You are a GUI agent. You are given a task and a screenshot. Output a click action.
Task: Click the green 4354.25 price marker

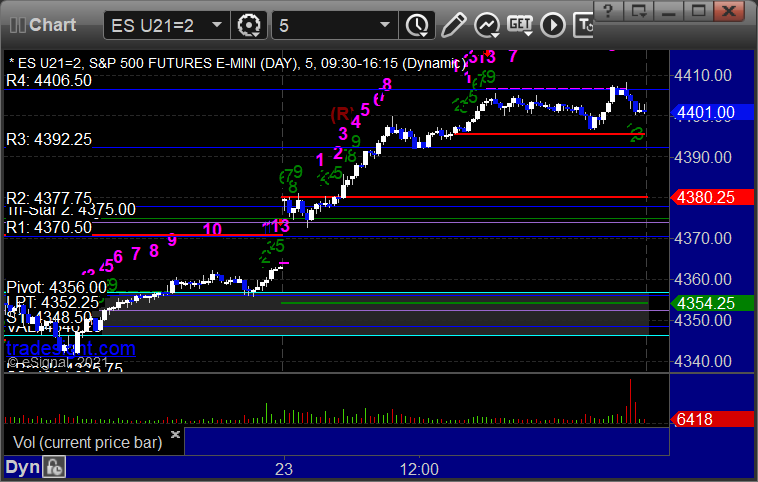coord(712,303)
